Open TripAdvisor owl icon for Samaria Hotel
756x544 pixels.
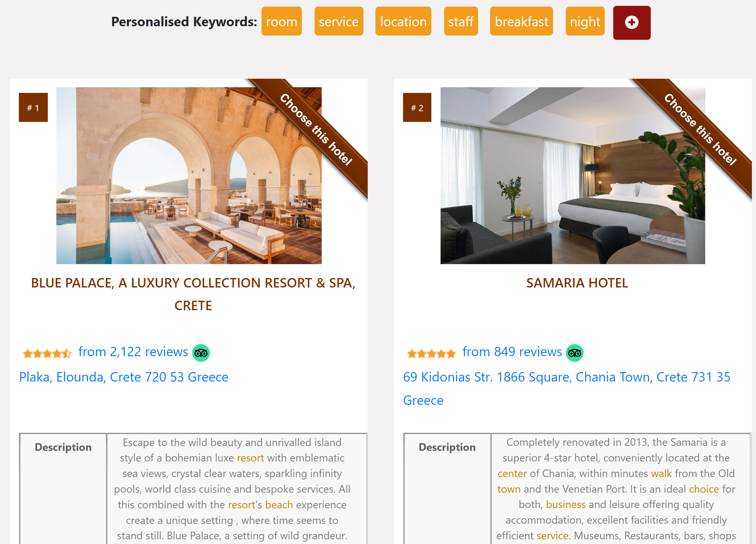tap(575, 353)
